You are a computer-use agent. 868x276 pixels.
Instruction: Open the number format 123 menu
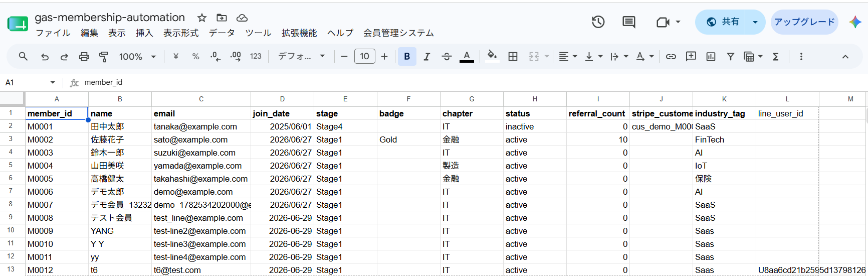[x=256, y=57]
